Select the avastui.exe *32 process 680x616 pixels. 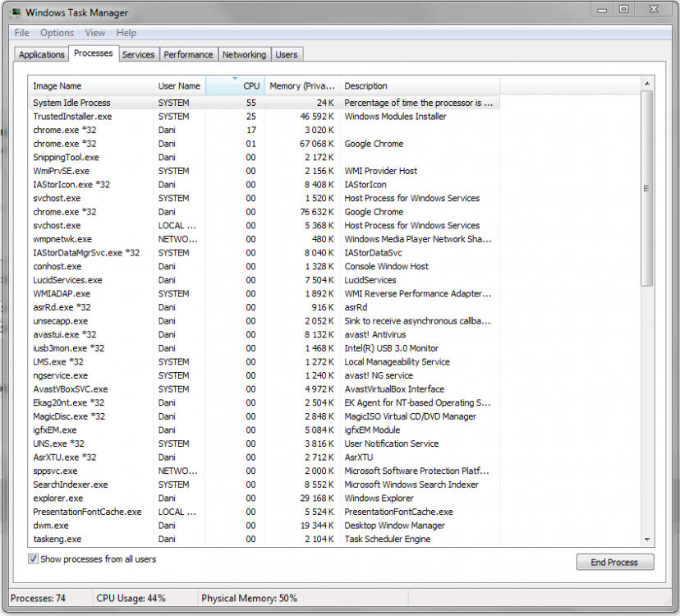(264, 334)
